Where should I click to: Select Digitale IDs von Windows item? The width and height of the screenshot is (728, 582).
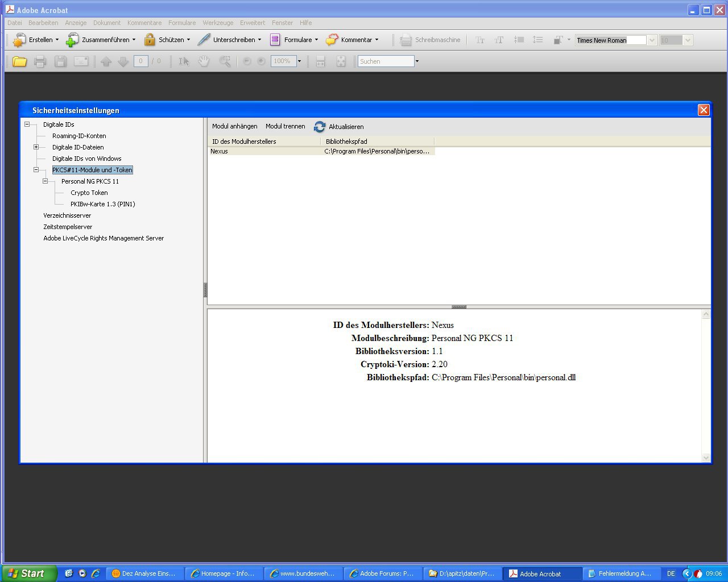[x=87, y=159]
